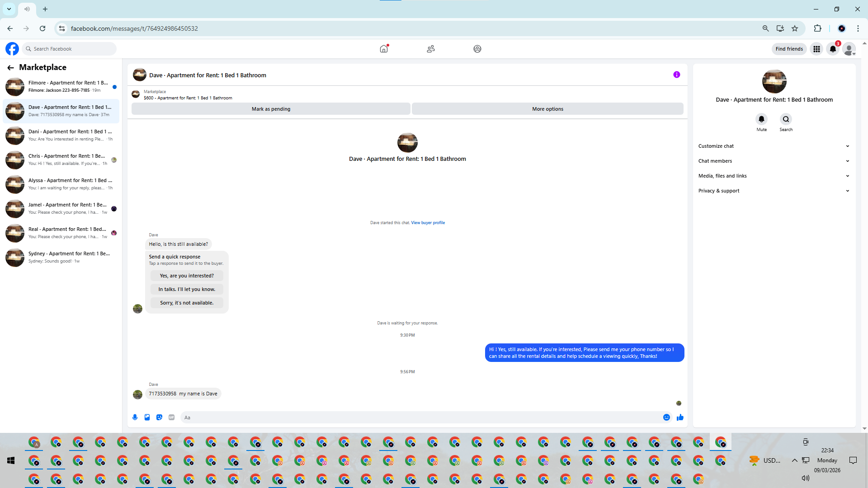Screen dimensions: 868x488
Task: Open the GIF picker icon
Action: [x=171, y=418]
